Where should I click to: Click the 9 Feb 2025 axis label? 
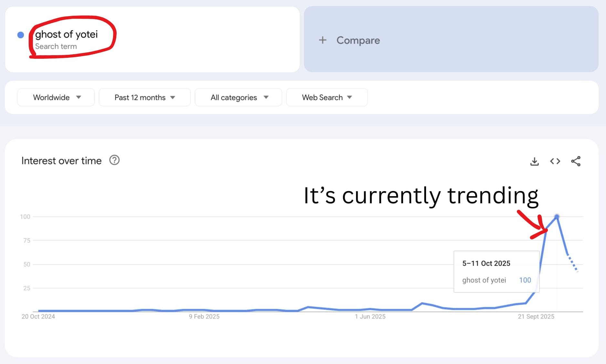click(204, 317)
